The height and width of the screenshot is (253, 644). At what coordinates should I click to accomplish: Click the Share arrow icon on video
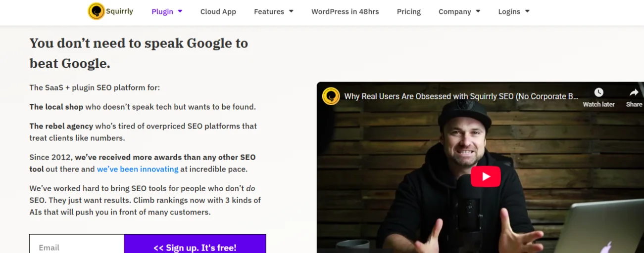coord(634,92)
